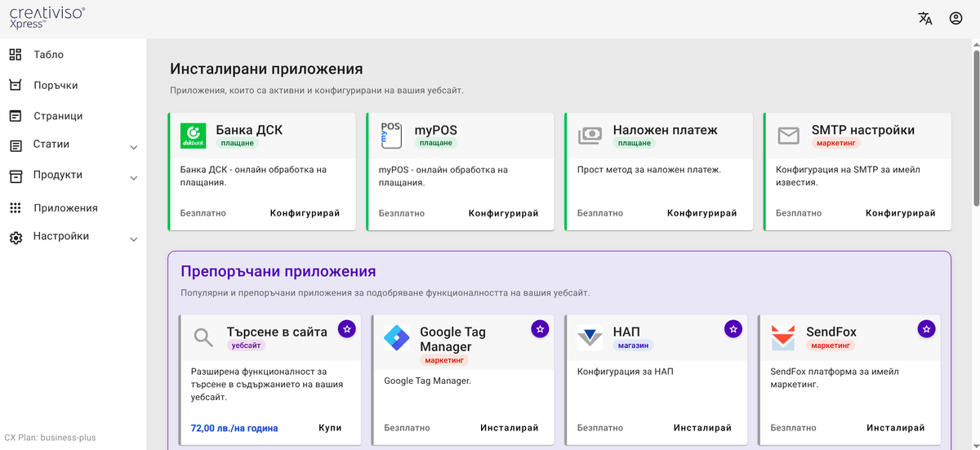Image resolution: width=980 pixels, height=450 pixels.
Task: Click the маркетинг tag on SendFox
Action: [831, 345]
